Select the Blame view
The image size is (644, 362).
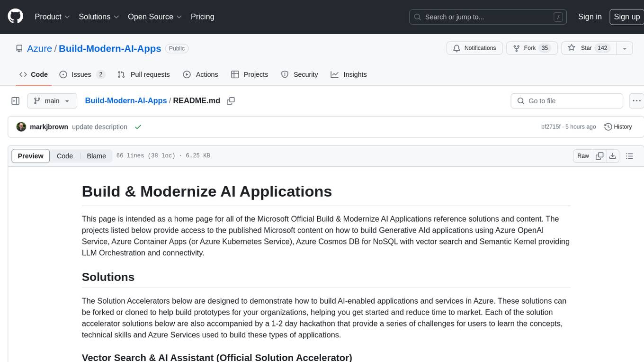[x=96, y=156]
